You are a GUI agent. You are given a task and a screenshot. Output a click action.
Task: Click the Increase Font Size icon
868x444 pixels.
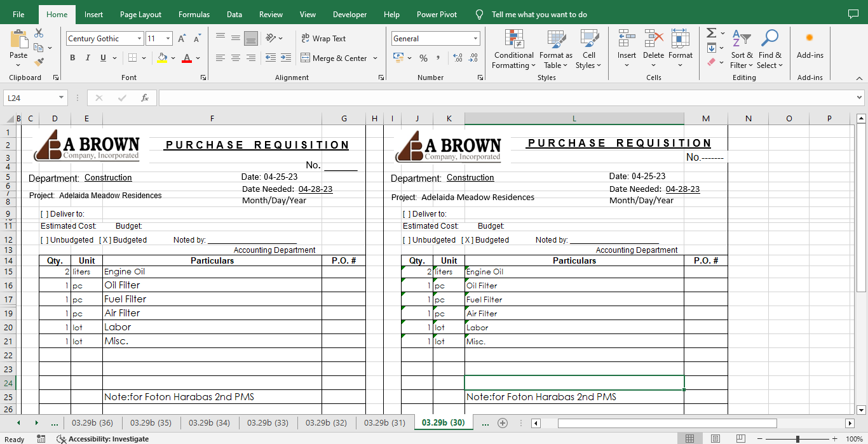tap(182, 39)
